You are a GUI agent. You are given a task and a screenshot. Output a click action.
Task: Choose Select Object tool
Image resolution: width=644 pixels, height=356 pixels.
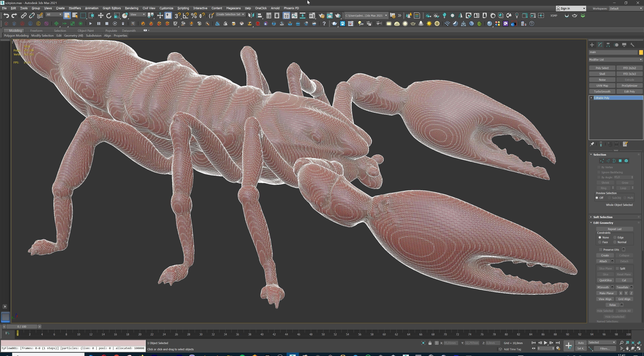point(67,15)
